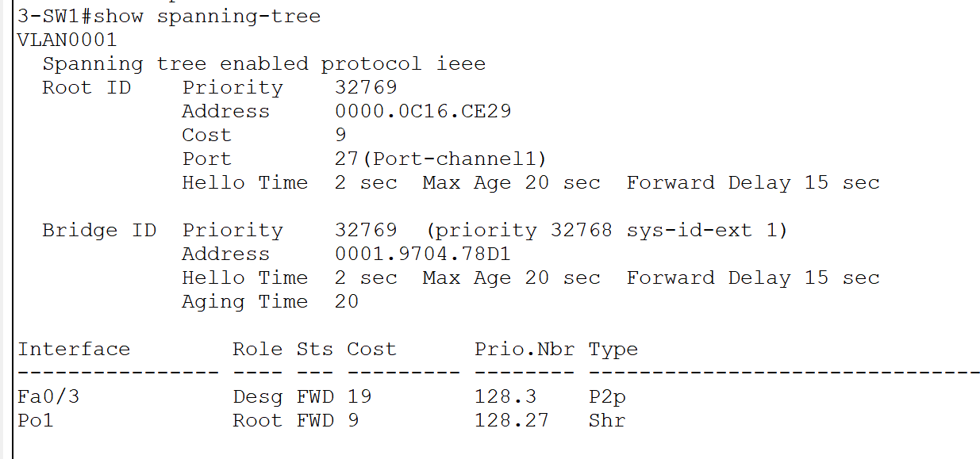This screenshot has width=980, height=459.
Task: Click the sys-id-ext 1 text
Action: coord(702,230)
